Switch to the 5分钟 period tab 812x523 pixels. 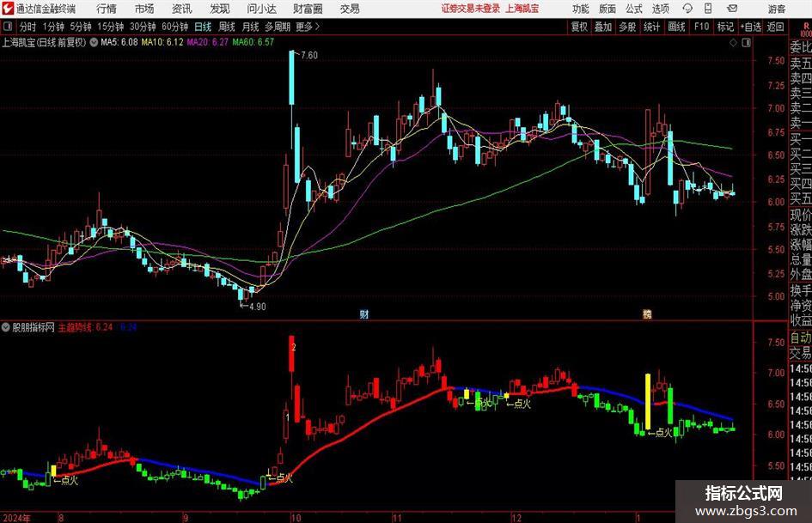(81, 27)
